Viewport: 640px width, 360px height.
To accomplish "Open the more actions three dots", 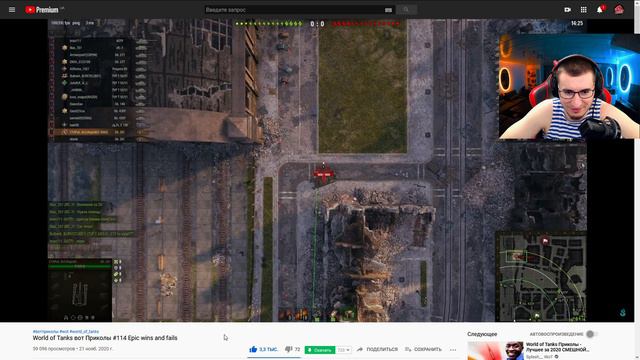I will tap(453, 349).
